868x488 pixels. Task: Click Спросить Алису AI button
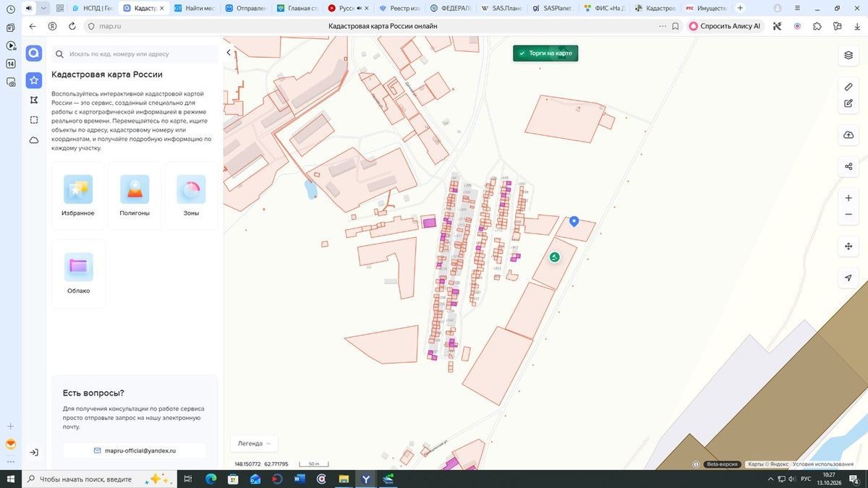[725, 26]
